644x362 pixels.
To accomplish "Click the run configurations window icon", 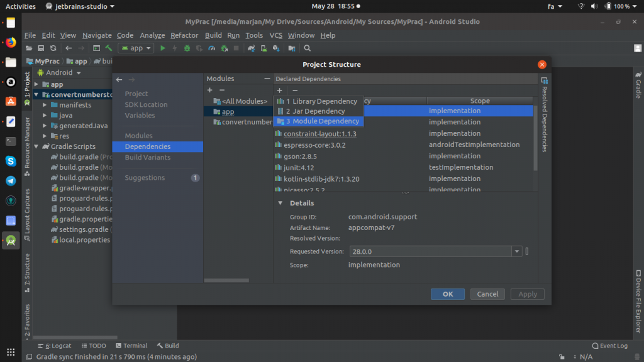I will (96, 48).
